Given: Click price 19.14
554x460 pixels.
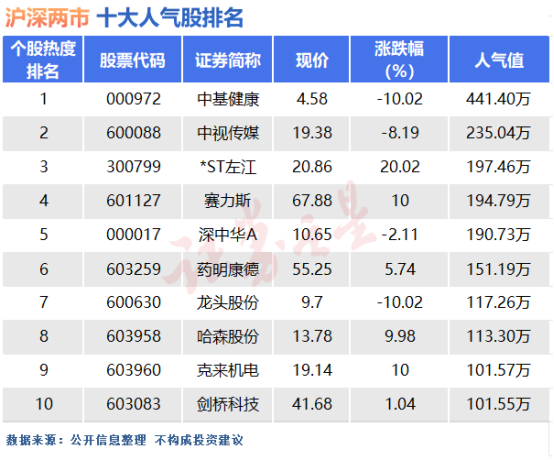Looking at the screenshot, I should pyautogui.click(x=312, y=370).
